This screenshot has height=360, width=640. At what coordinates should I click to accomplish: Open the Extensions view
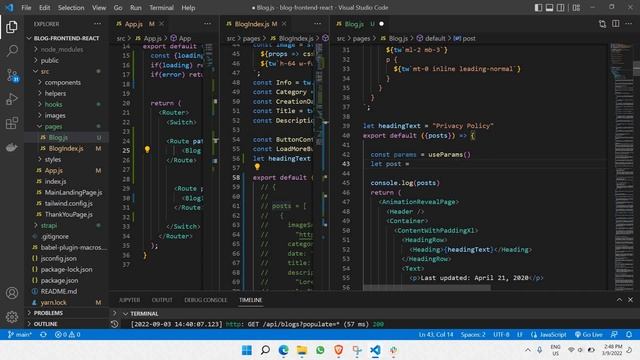[x=12, y=123]
